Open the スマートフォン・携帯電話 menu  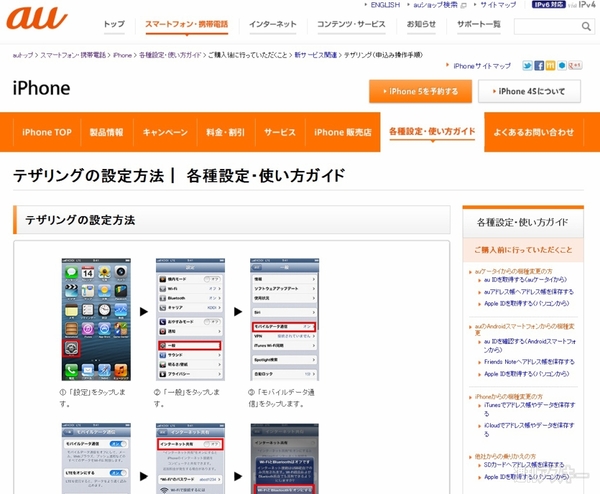pyautogui.click(x=186, y=24)
